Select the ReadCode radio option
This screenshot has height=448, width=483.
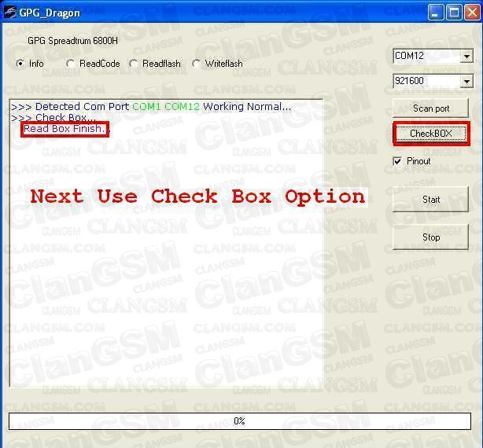70,64
